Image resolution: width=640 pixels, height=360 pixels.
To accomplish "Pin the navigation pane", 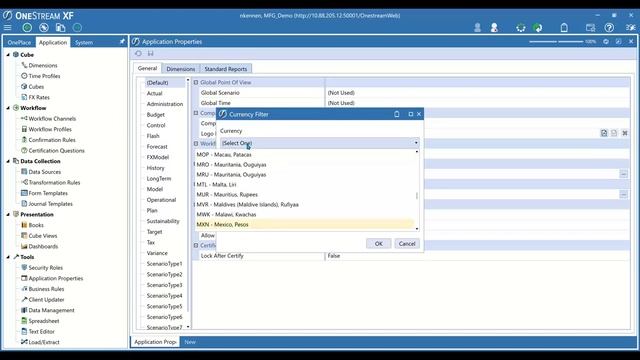I will click(122, 42).
